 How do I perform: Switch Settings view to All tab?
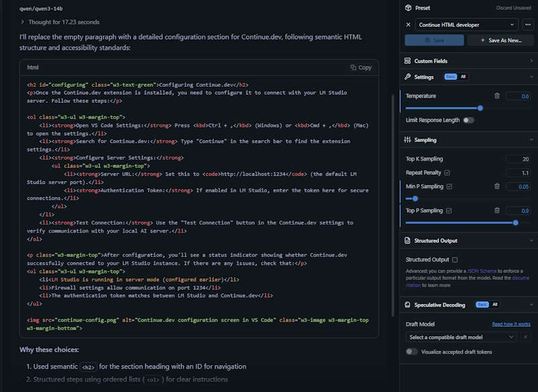click(x=463, y=77)
